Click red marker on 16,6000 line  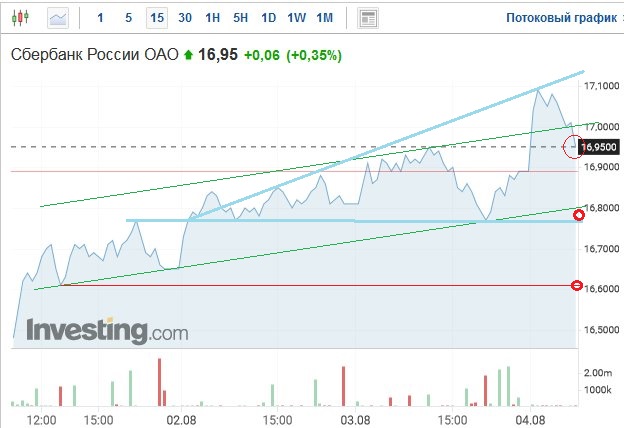[x=577, y=286]
